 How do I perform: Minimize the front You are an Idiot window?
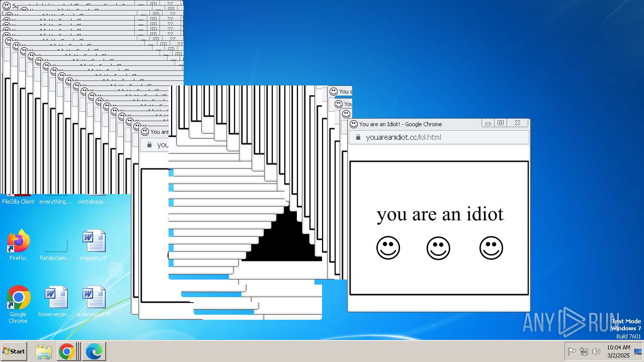pos(488,123)
